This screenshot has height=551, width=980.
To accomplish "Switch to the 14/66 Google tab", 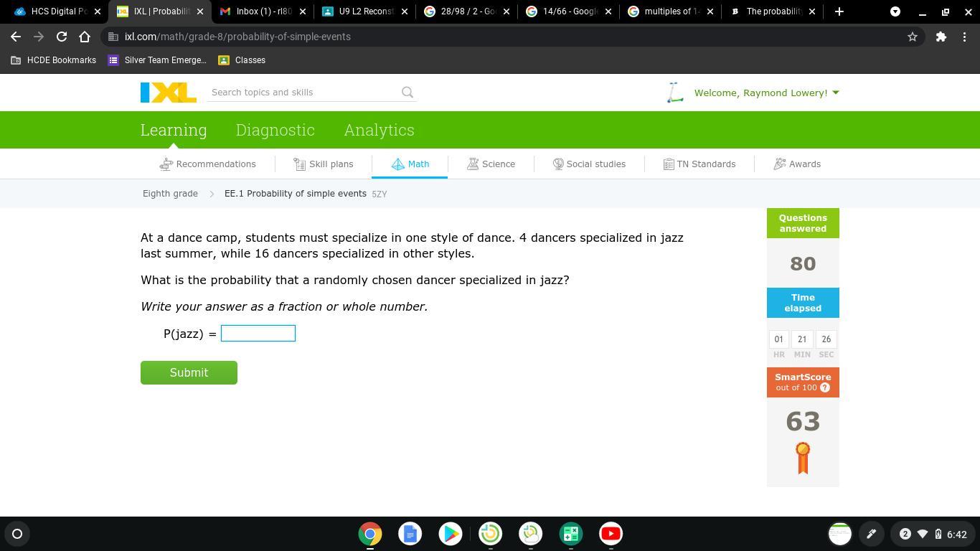I will 569,11.
